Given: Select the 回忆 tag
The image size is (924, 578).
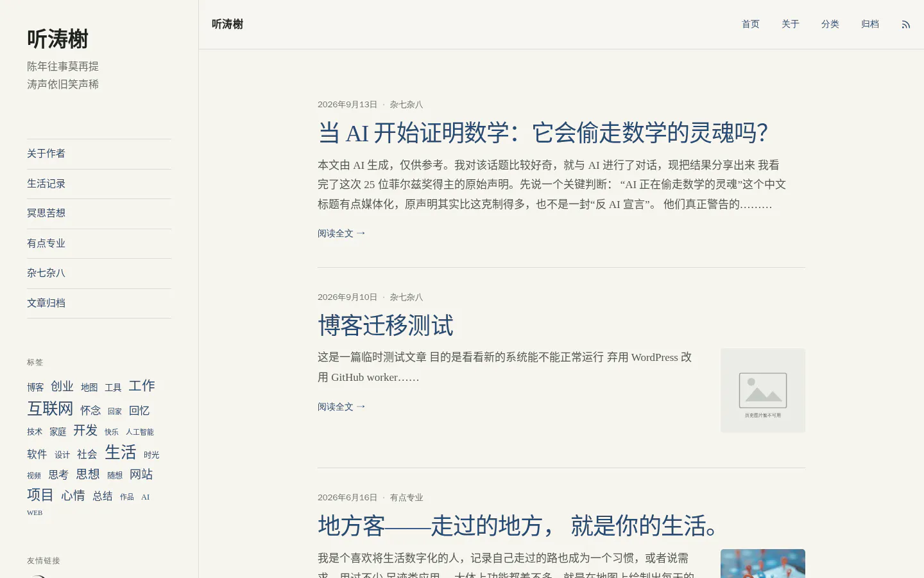Looking at the screenshot, I should pyautogui.click(x=139, y=410).
